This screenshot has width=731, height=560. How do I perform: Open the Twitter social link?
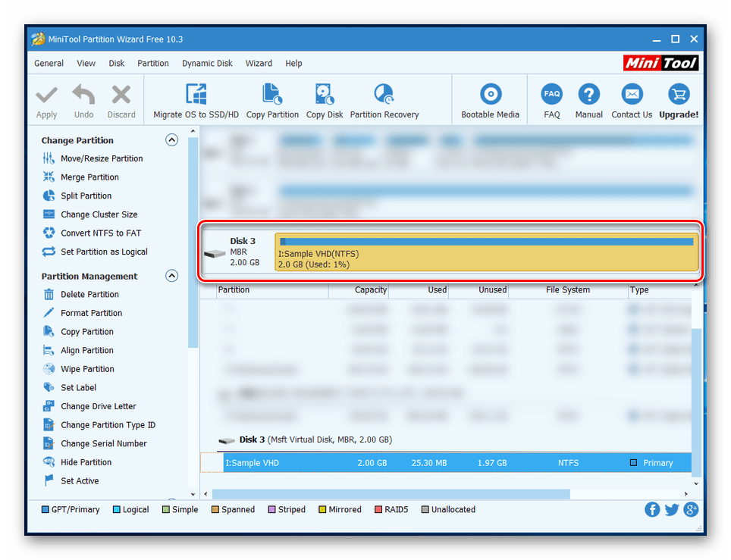tap(672, 510)
